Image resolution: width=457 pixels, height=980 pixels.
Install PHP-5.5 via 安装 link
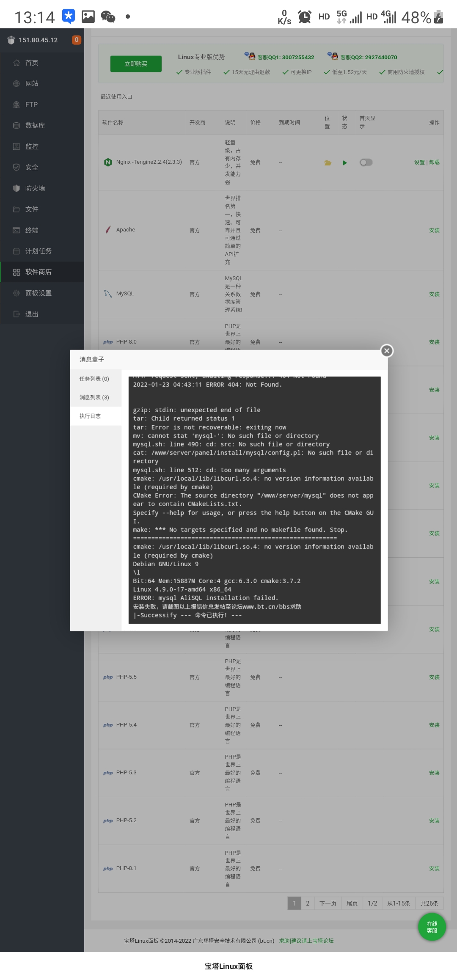click(434, 677)
